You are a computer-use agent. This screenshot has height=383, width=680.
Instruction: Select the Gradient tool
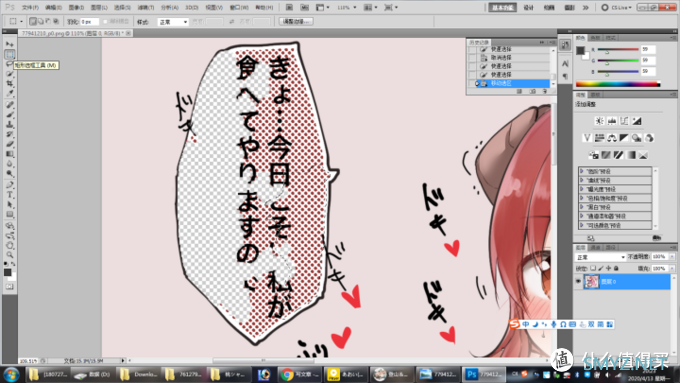pos(10,154)
